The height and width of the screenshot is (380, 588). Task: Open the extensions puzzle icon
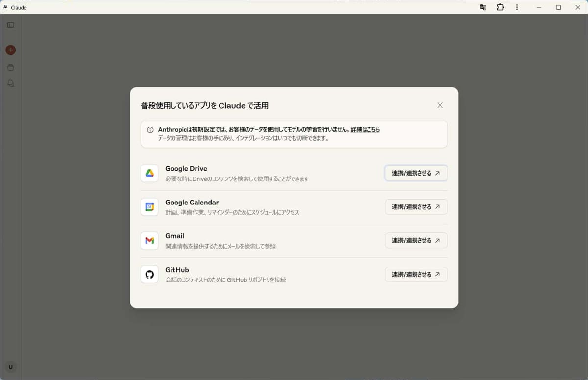tap(500, 7)
